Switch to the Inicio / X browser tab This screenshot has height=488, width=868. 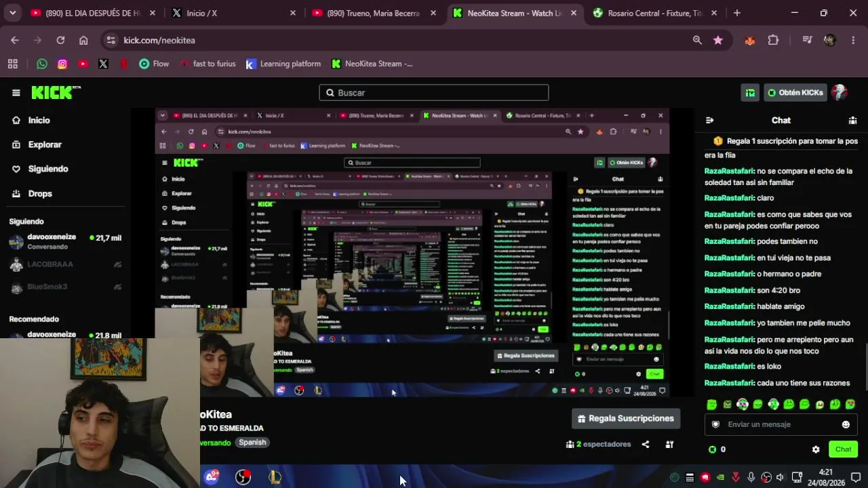click(x=233, y=13)
